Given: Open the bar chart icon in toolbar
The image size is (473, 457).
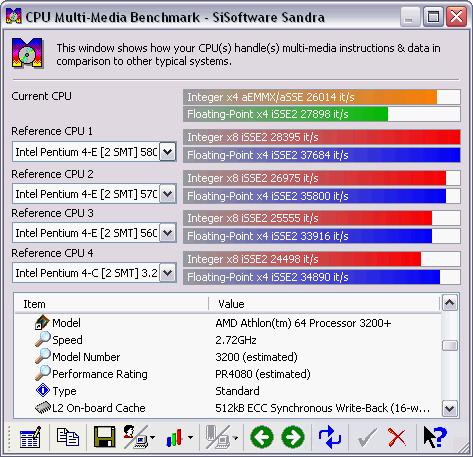Looking at the screenshot, I should (x=174, y=438).
